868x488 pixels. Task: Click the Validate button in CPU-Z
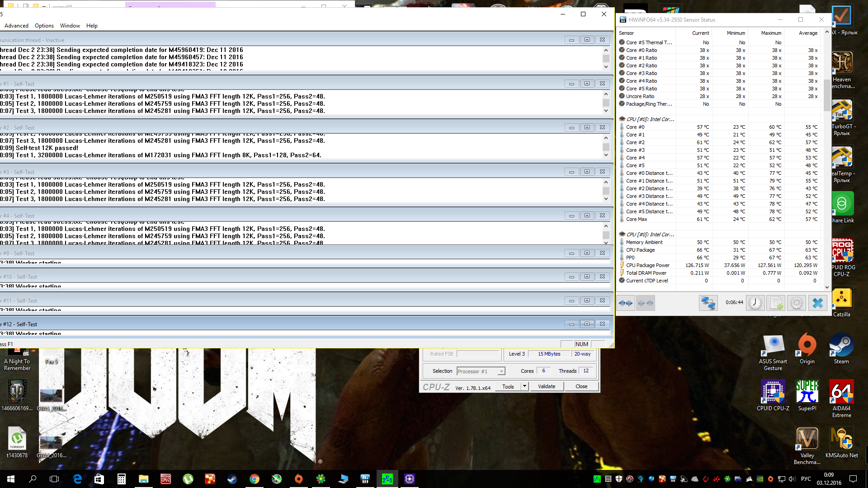pos(547,386)
